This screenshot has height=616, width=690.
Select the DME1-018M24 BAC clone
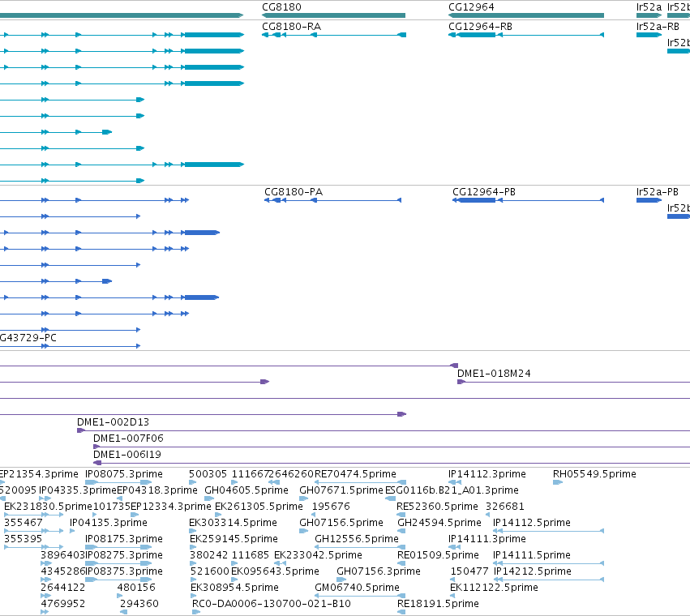(573, 382)
